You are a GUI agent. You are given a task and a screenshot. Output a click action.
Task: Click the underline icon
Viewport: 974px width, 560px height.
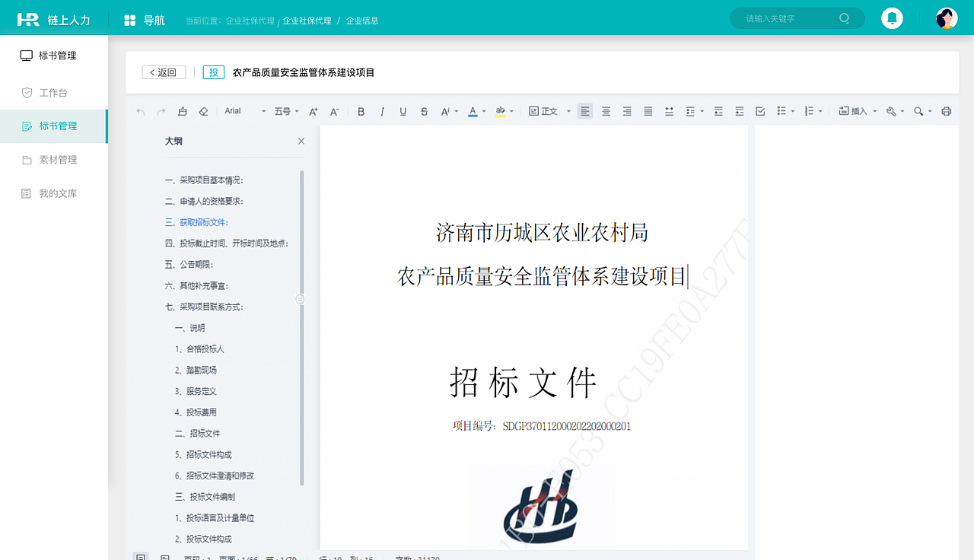pyautogui.click(x=403, y=110)
